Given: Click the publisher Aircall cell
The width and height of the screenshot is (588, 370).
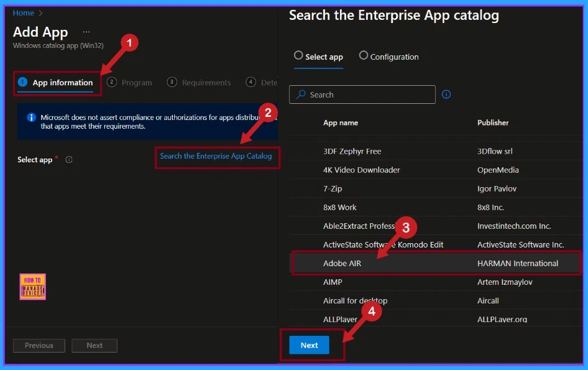Looking at the screenshot, I should pyautogui.click(x=488, y=300).
